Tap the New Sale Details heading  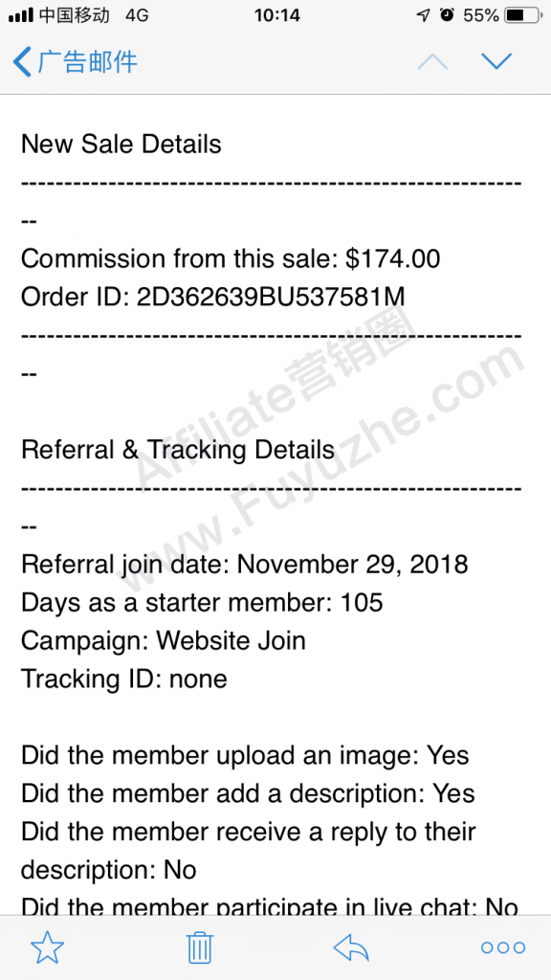click(121, 145)
